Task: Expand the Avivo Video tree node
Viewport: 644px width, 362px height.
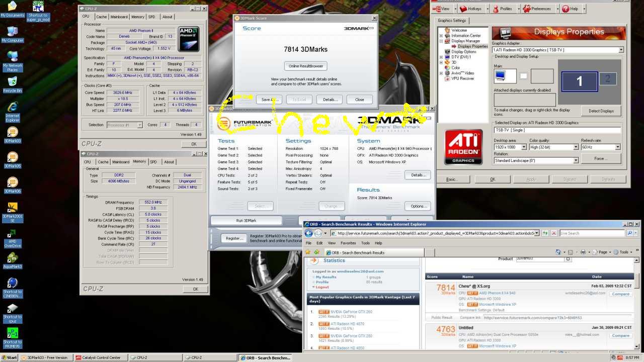Action: [x=441, y=73]
